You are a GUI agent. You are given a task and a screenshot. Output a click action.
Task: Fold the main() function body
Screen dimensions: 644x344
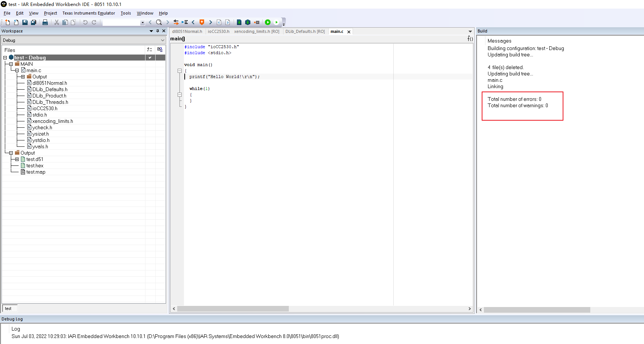point(179,71)
